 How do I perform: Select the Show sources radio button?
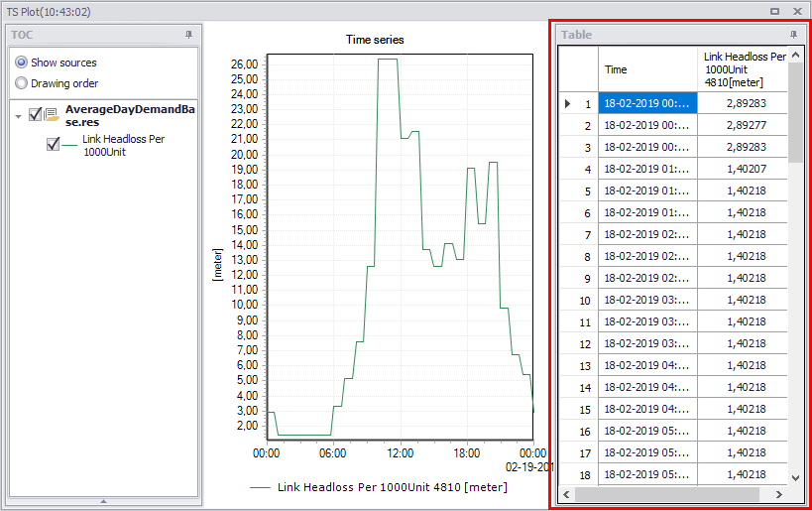tap(21, 63)
